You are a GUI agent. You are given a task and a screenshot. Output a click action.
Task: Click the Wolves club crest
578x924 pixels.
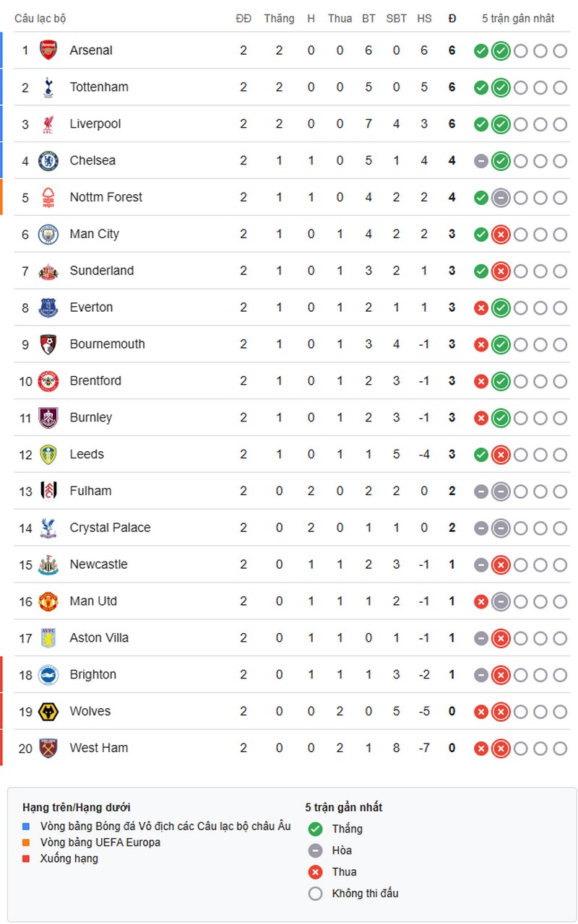(x=48, y=711)
